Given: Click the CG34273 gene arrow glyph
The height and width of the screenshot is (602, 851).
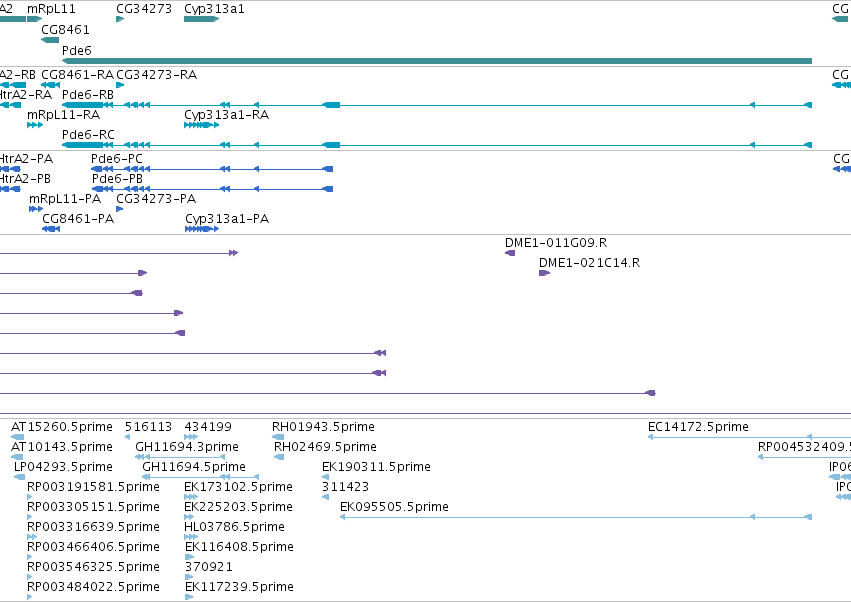Looking at the screenshot, I should click(x=120, y=19).
